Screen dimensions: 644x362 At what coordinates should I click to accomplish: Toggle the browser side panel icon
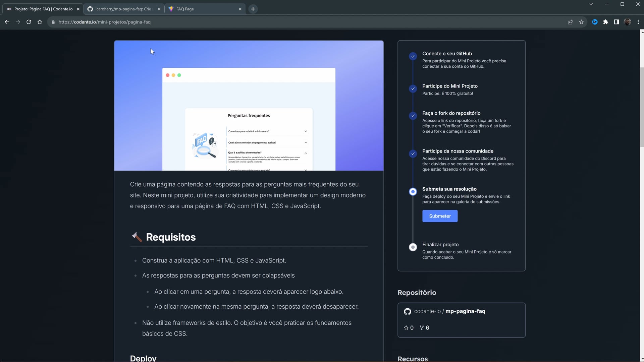click(616, 22)
